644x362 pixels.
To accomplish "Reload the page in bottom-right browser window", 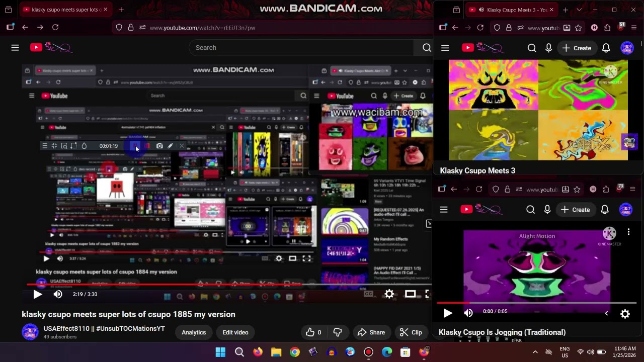I will [x=479, y=190].
